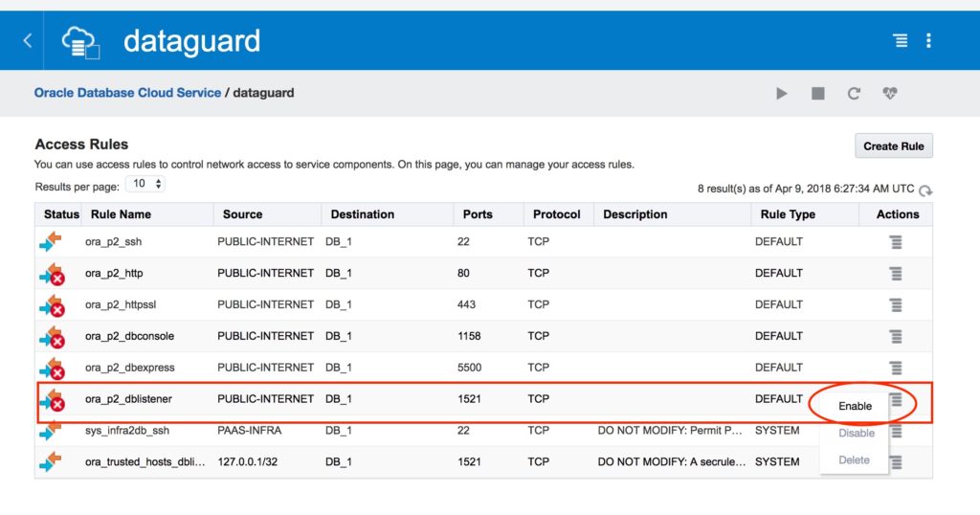Screen dimensions: 980x515
Task: Click the back arrow in header
Action: tap(27, 40)
